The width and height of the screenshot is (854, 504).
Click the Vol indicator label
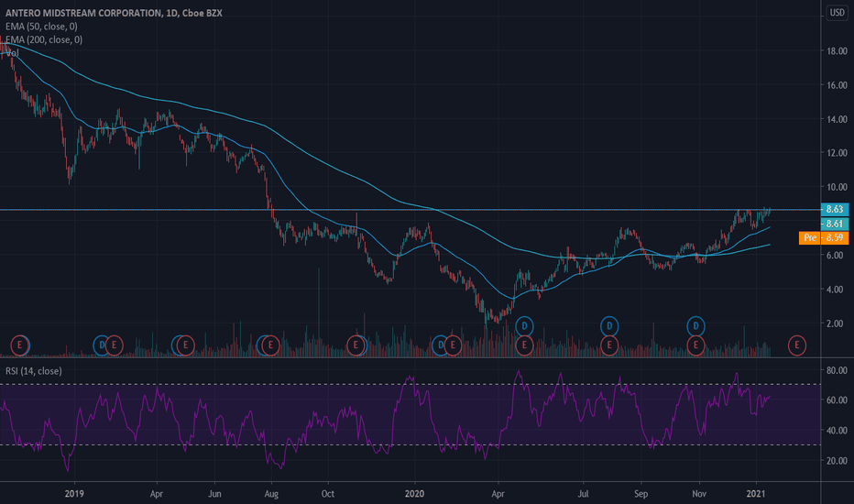(12, 53)
